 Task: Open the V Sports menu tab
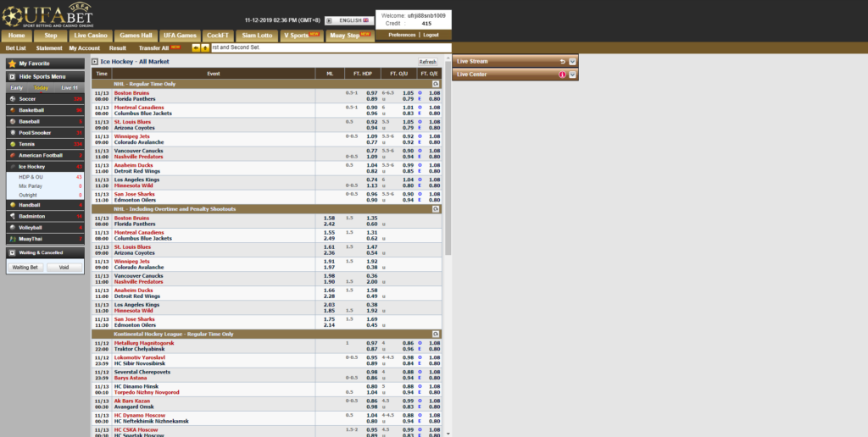tap(302, 36)
